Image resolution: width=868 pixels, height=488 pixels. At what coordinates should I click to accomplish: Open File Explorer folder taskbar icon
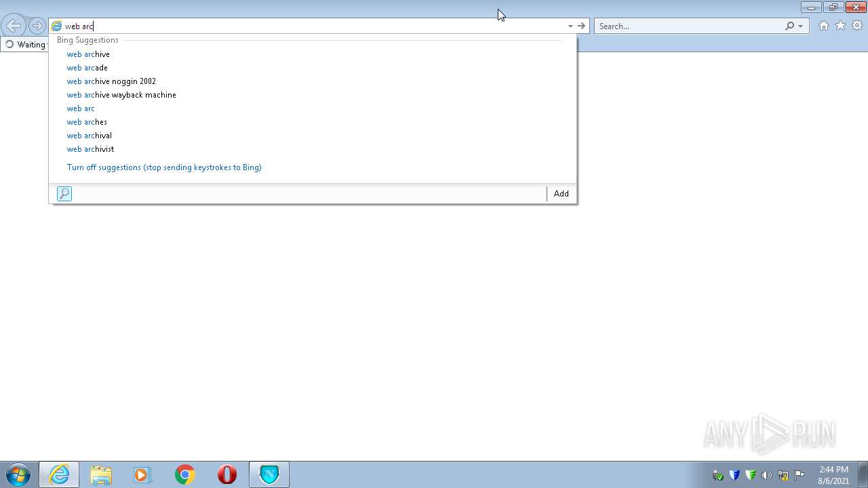101,474
